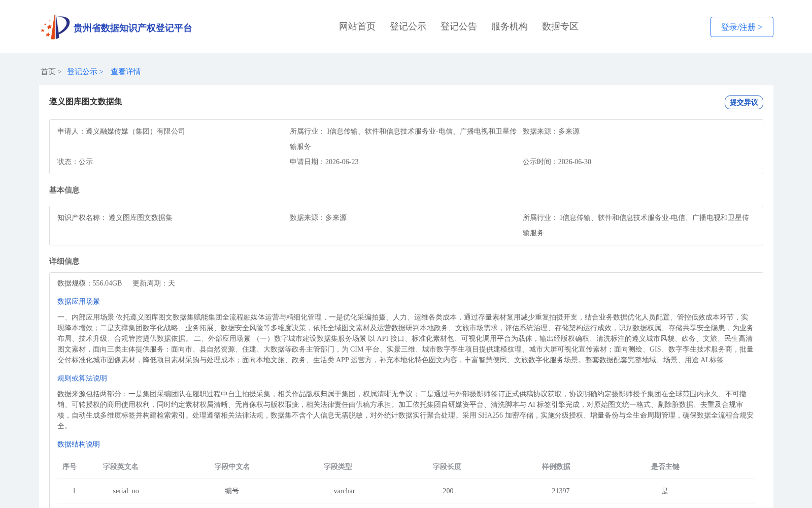
Task: Open the 贵州省数据知识产权登记平台 site title
Action: 132,28
